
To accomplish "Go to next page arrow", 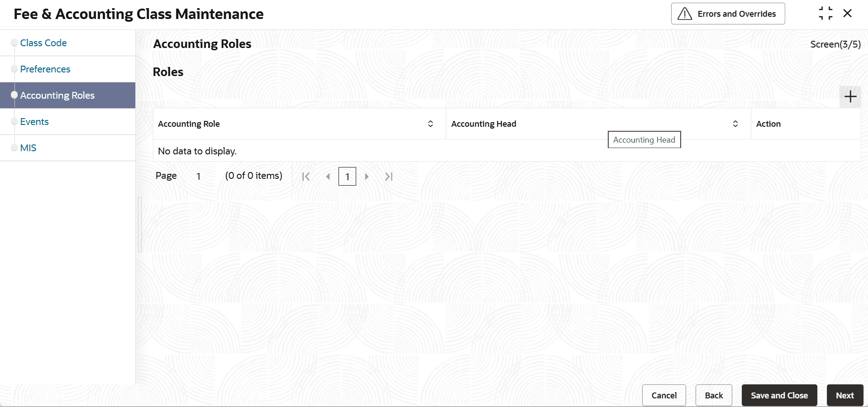I will coord(367,177).
